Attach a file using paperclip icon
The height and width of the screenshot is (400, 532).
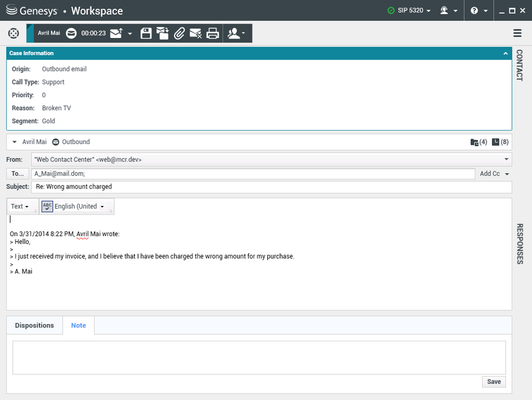[179, 33]
